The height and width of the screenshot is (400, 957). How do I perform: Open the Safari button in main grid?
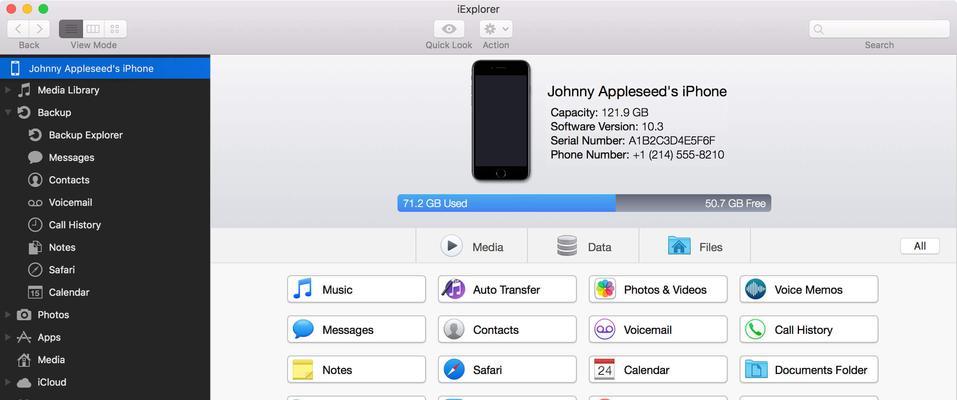point(507,370)
